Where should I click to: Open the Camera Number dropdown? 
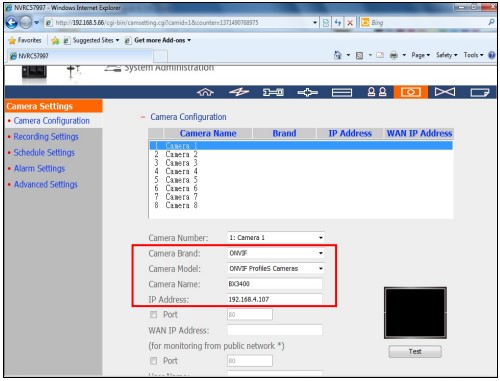point(276,238)
